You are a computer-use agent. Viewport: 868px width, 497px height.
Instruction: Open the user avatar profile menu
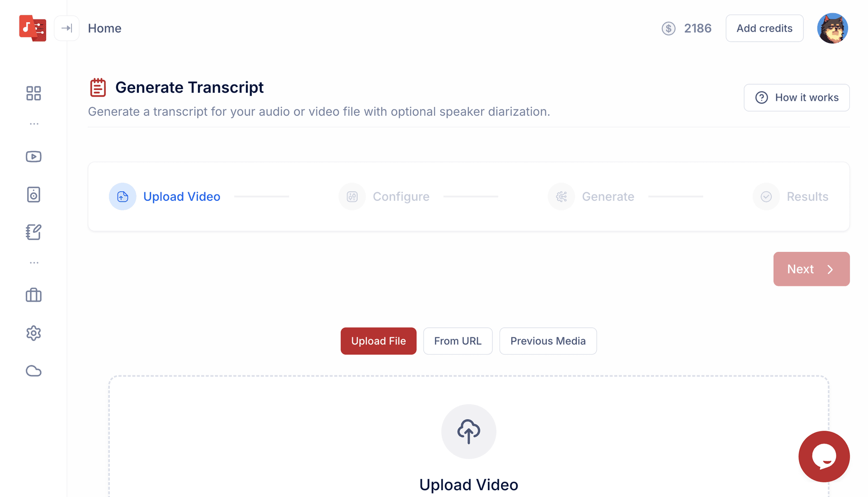[x=832, y=28]
